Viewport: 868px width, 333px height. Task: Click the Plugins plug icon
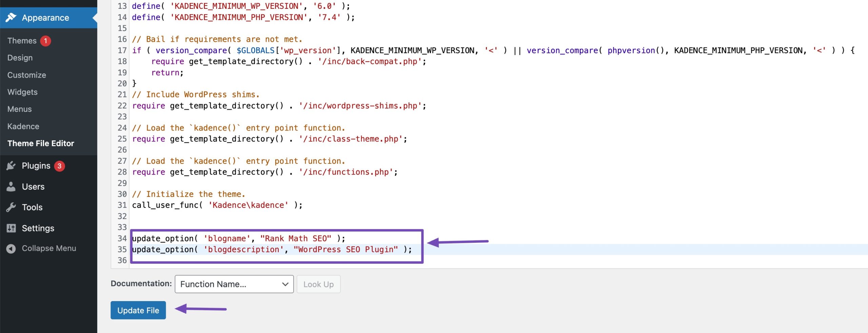[x=11, y=166]
